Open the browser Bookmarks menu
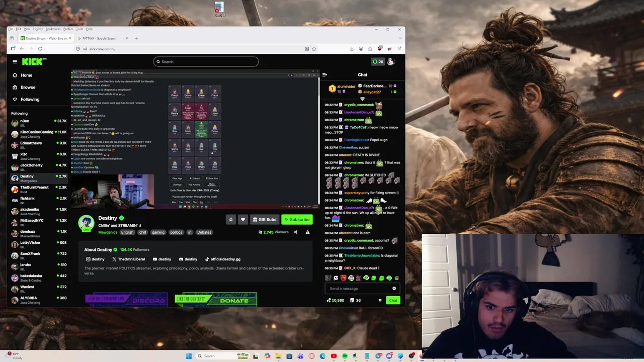The width and height of the screenshot is (644, 362). [x=53, y=29]
